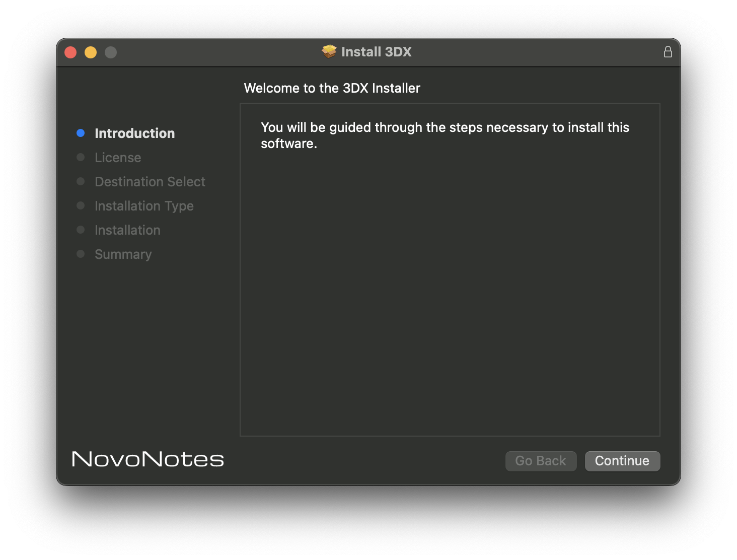Screen dimensions: 737x560
Task: Click the NovoNotes logo
Action: [147, 459]
